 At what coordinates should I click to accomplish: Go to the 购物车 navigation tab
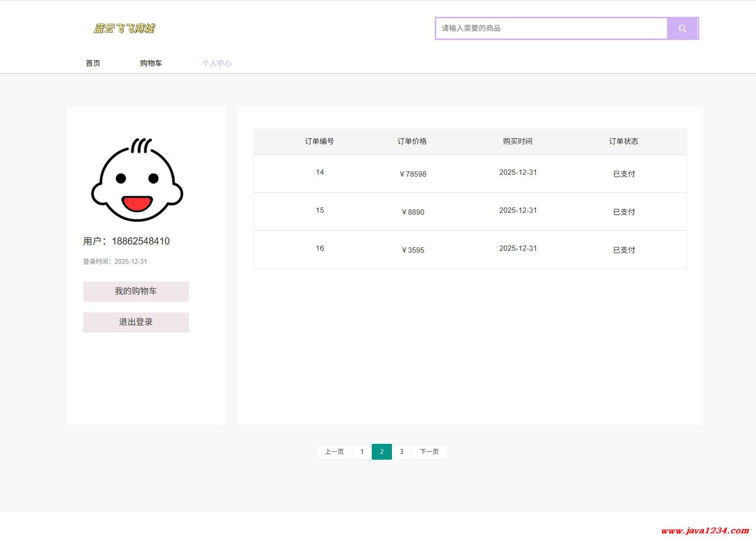(151, 63)
